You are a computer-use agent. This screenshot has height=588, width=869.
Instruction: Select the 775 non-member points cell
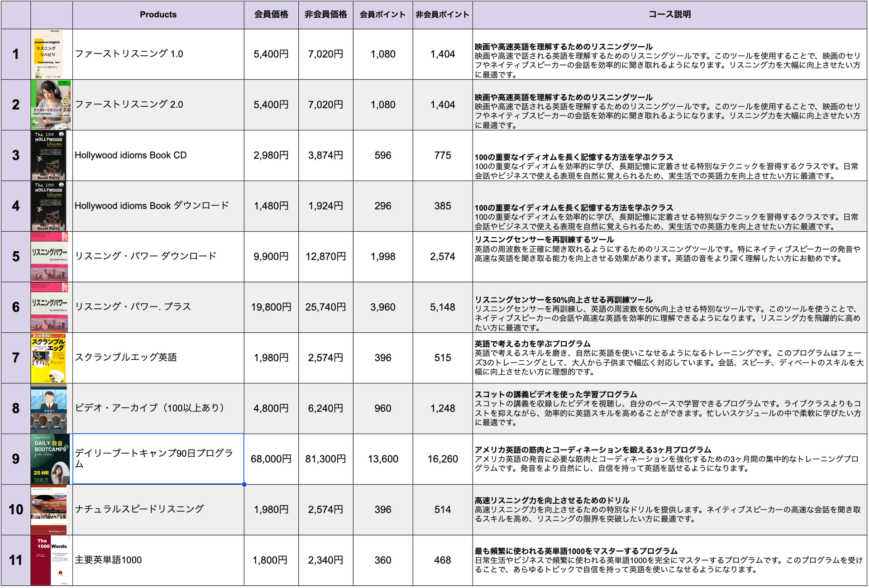click(443, 156)
